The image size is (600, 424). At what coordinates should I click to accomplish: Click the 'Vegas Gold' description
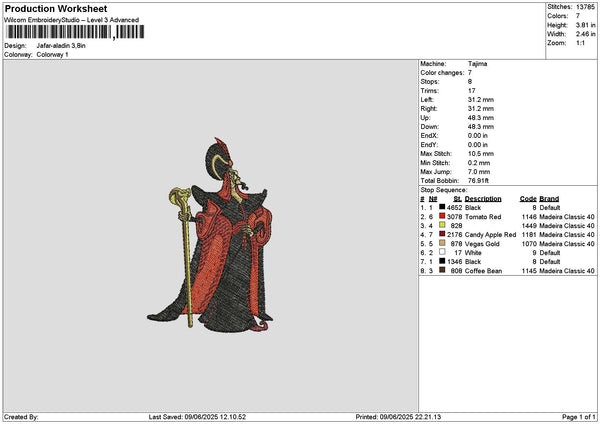482,244
